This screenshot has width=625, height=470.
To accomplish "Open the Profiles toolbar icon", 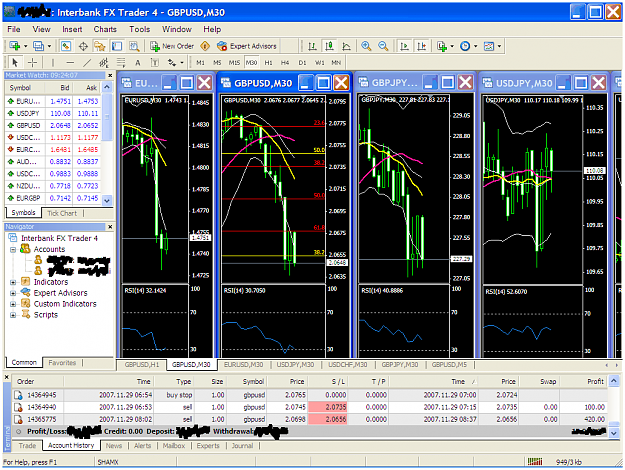I will tap(38, 46).
